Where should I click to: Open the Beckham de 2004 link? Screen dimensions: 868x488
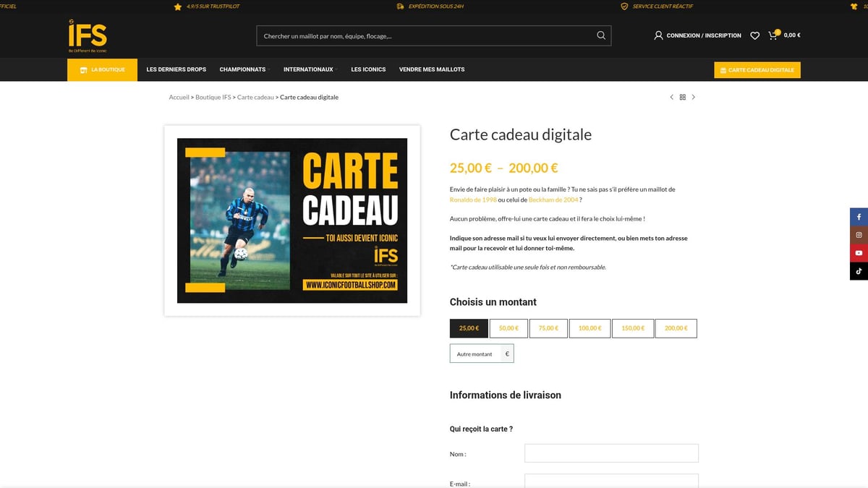tap(553, 200)
